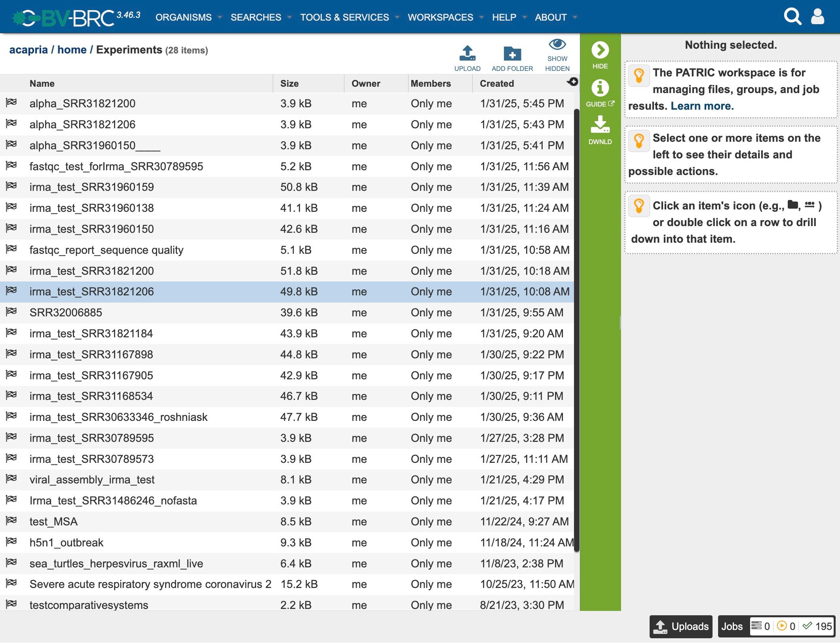840x643 pixels.
Task: Click the Add Folder icon
Action: click(x=512, y=53)
